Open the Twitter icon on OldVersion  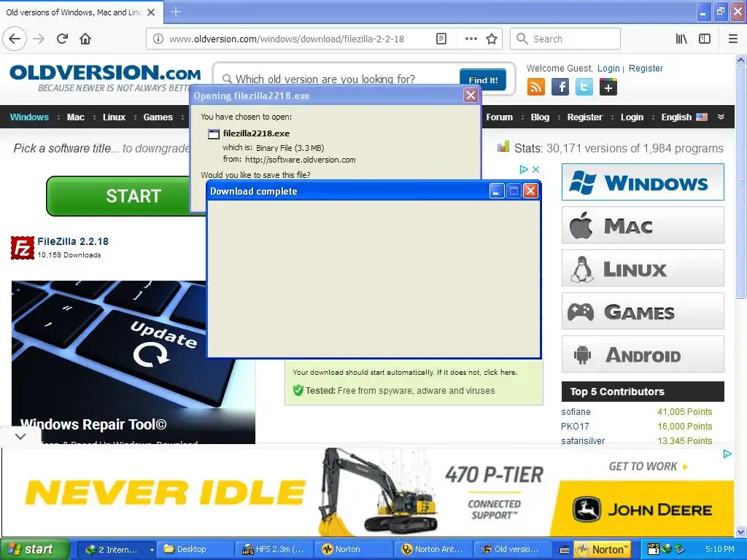click(584, 87)
